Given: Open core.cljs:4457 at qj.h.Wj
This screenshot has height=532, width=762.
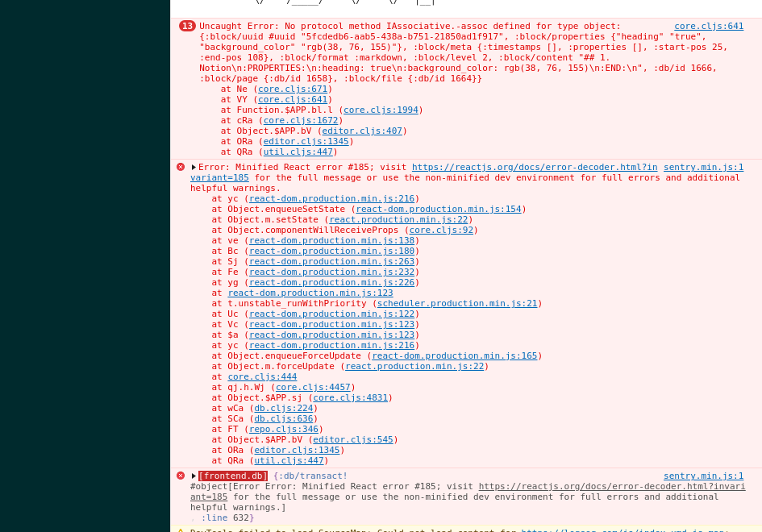Looking at the screenshot, I should coord(313,387).
